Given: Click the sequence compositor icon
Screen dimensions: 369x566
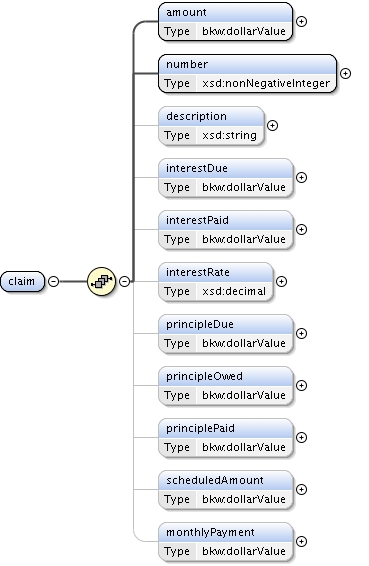Looking at the screenshot, I should (x=101, y=281).
